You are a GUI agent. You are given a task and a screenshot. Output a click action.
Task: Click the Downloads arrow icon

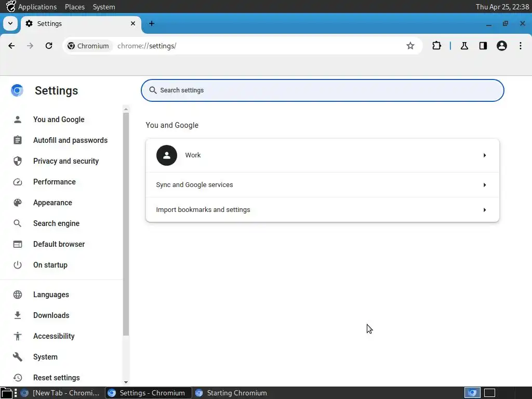pyautogui.click(x=18, y=315)
